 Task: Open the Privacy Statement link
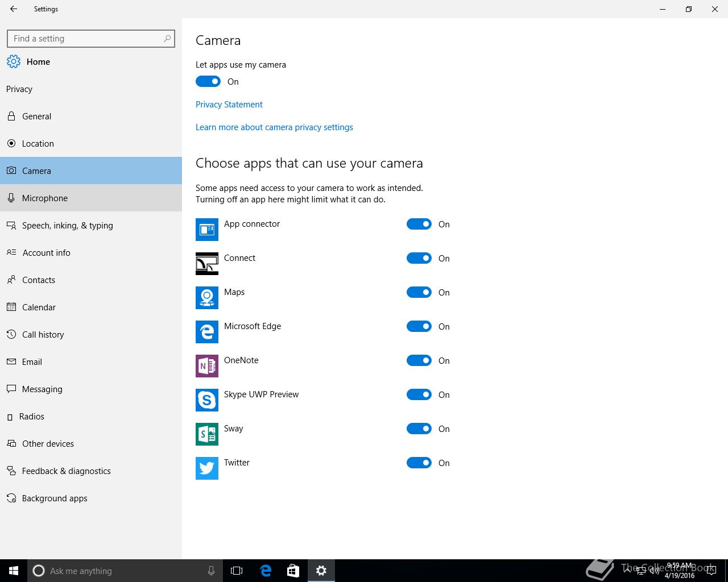coord(229,105)
